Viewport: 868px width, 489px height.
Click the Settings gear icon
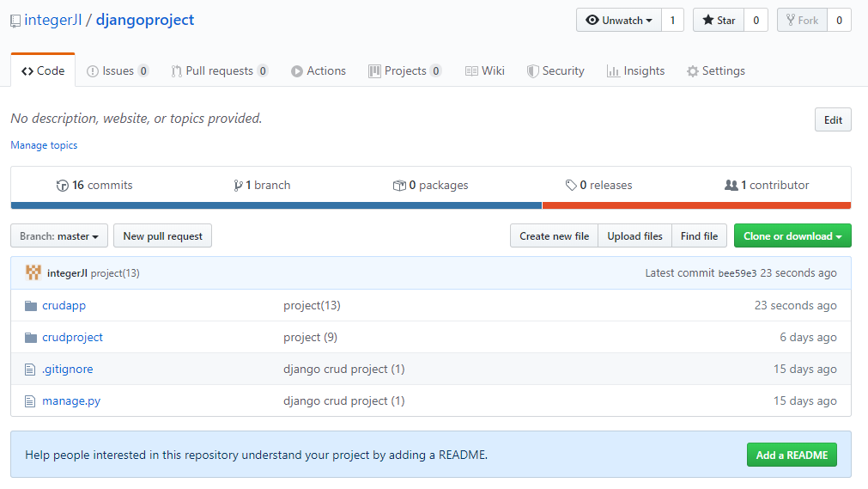click(x=693, y=71)
